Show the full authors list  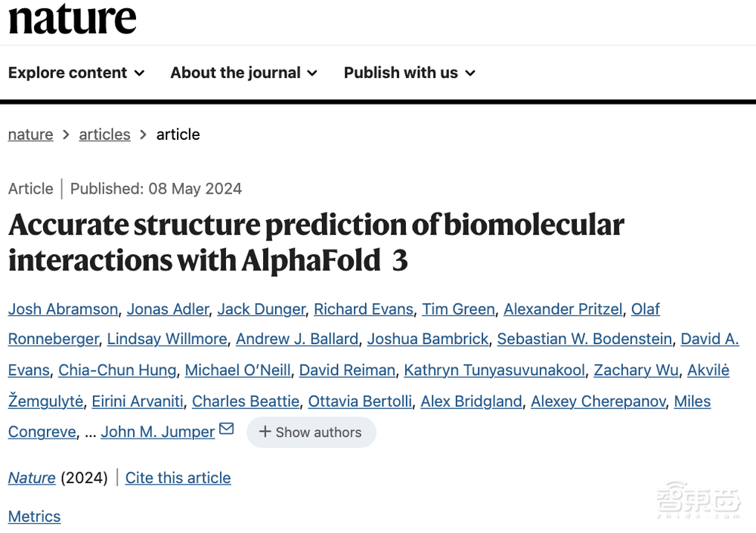311,432
